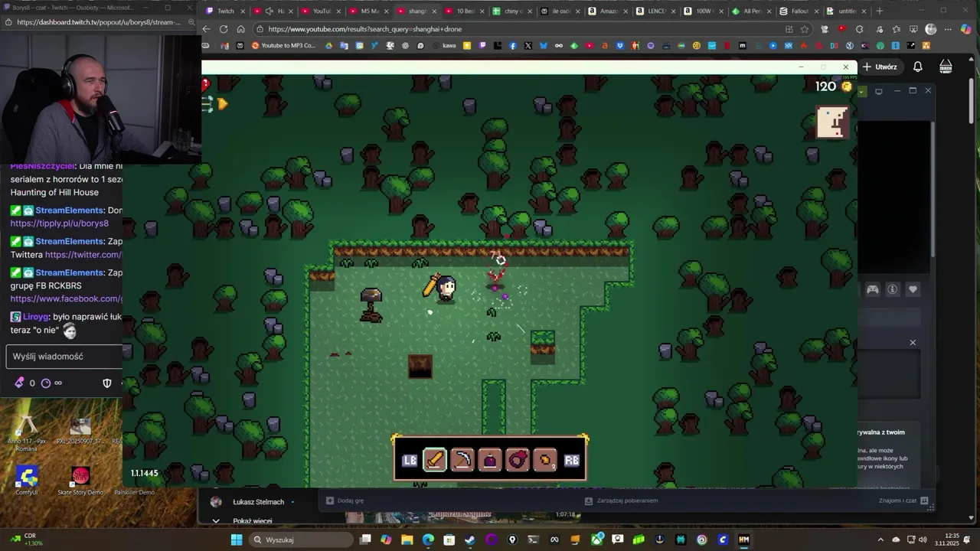
Task: Open browser settings three-dot menu
Action: (x=948, y=29)
